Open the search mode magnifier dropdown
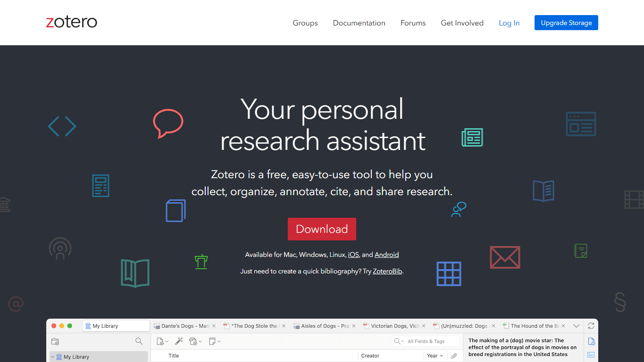 399,341
